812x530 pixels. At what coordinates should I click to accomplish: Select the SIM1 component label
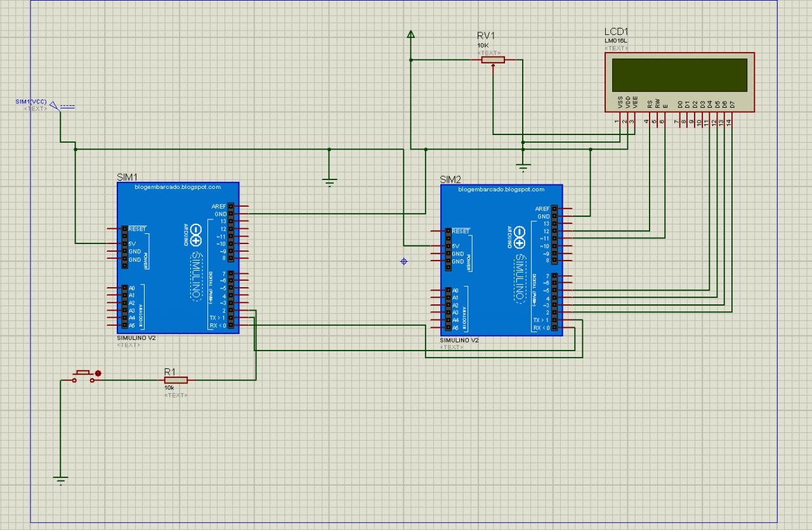tap(127, 177)
